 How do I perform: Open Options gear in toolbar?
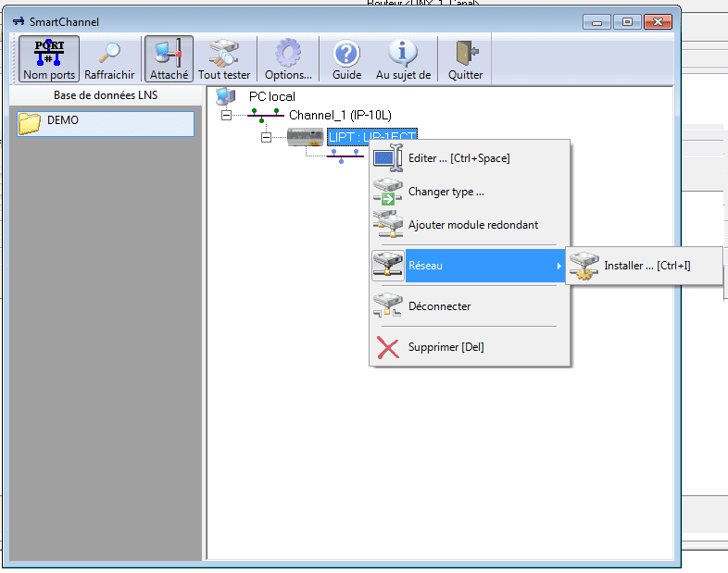click(288, 53)
